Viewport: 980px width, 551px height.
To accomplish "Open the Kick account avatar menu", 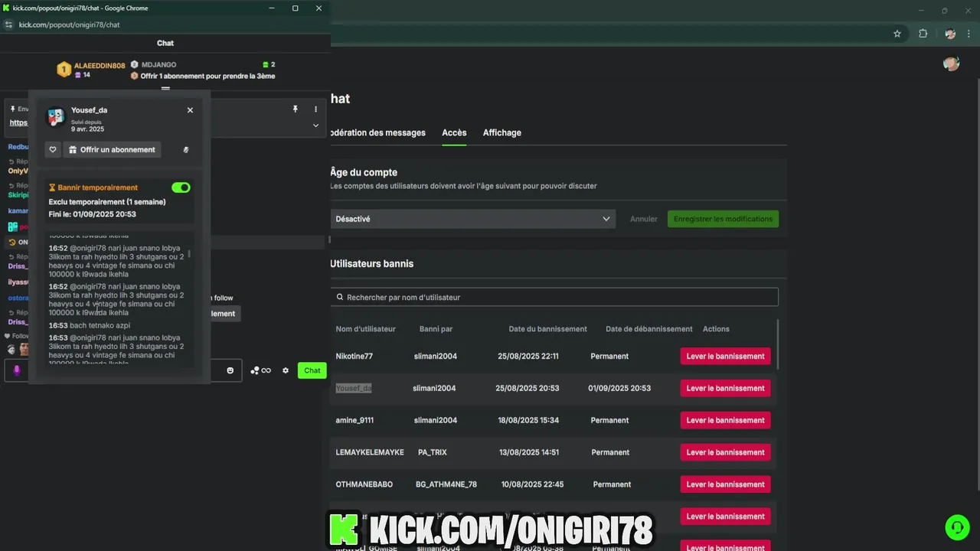I will click(952, 64).
